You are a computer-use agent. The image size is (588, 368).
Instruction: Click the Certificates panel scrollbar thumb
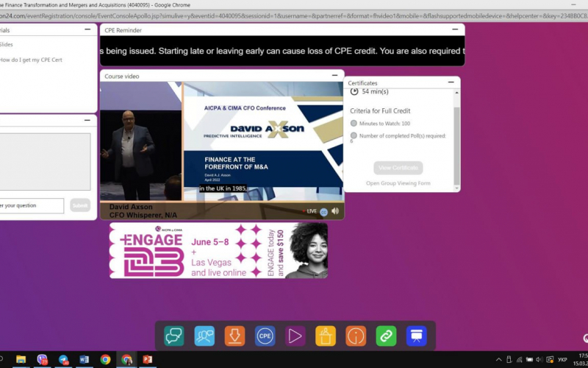click(x=456, y=144)
